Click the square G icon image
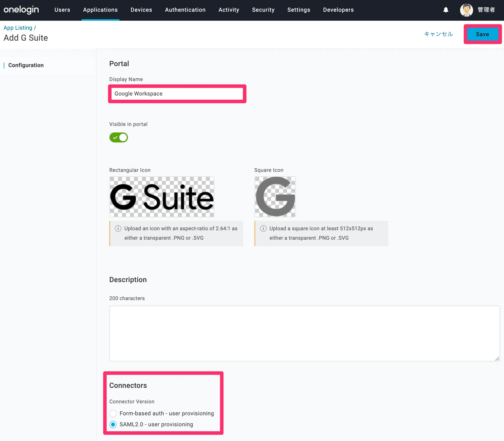Screen dimensions: 504x441 click(275, 197)
